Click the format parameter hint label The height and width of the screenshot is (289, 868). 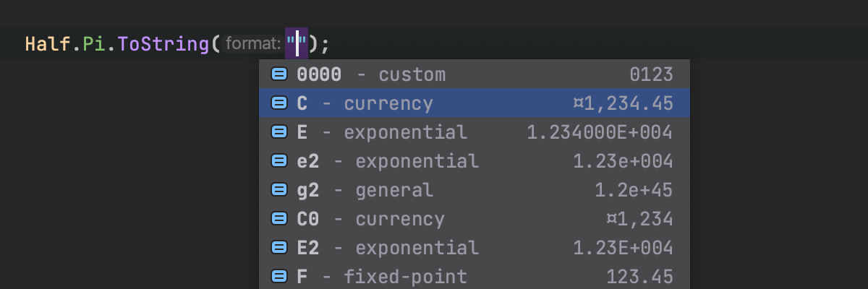[x=252, y=44]
